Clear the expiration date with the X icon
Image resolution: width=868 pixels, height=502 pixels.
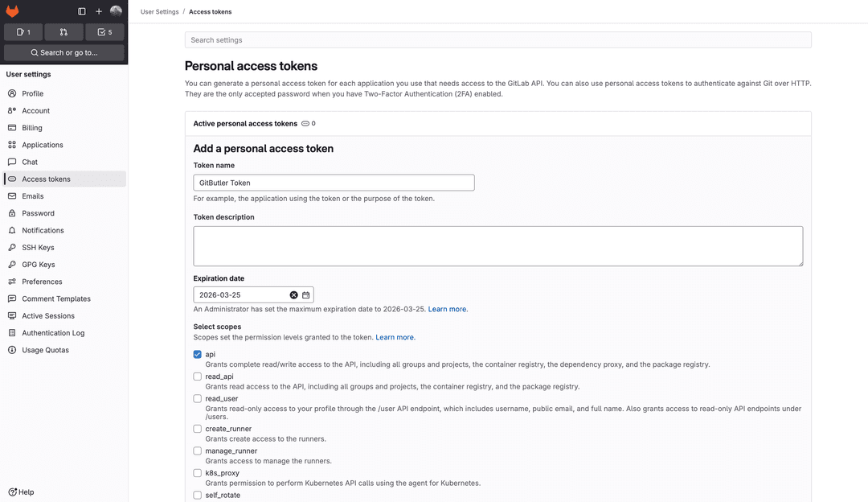pyautogui.click(x=293, y=294)
